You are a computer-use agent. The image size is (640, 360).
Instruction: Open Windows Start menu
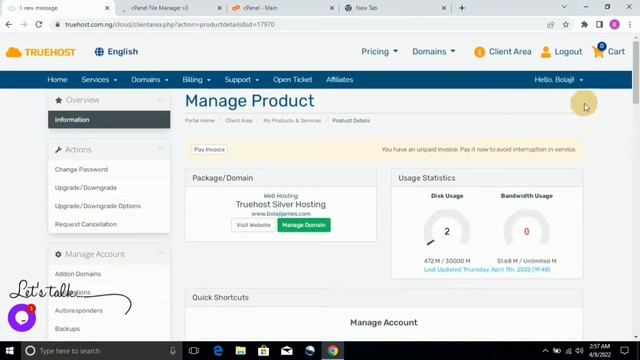point(9,351)
